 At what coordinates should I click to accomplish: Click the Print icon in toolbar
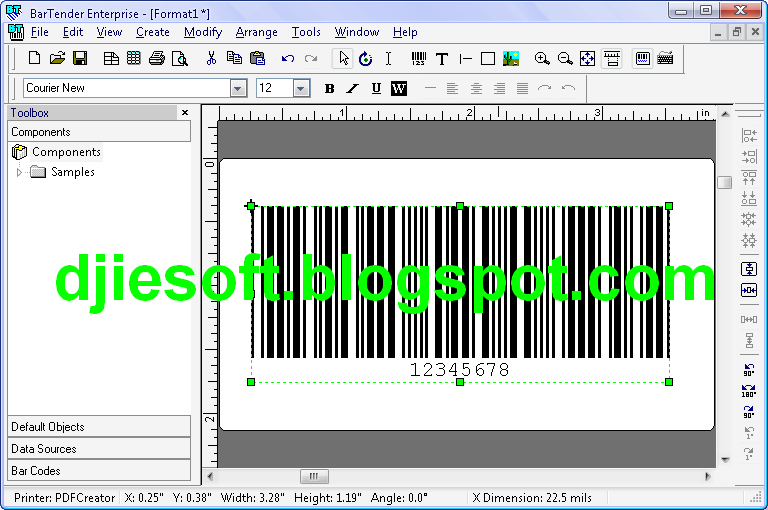coord(157,58)
